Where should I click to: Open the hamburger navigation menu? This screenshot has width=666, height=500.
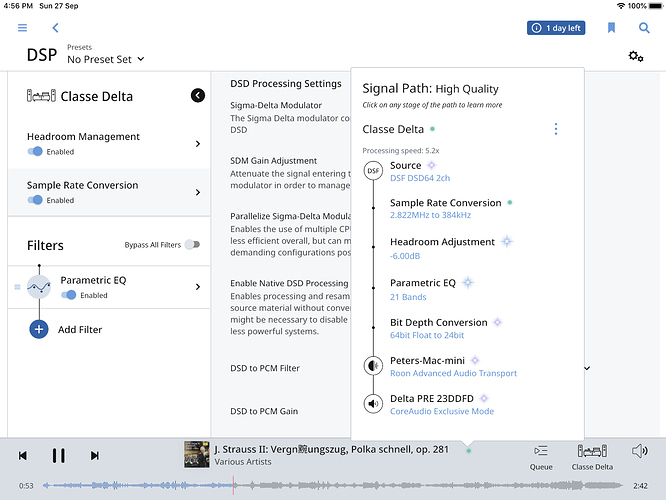(23, 28)
